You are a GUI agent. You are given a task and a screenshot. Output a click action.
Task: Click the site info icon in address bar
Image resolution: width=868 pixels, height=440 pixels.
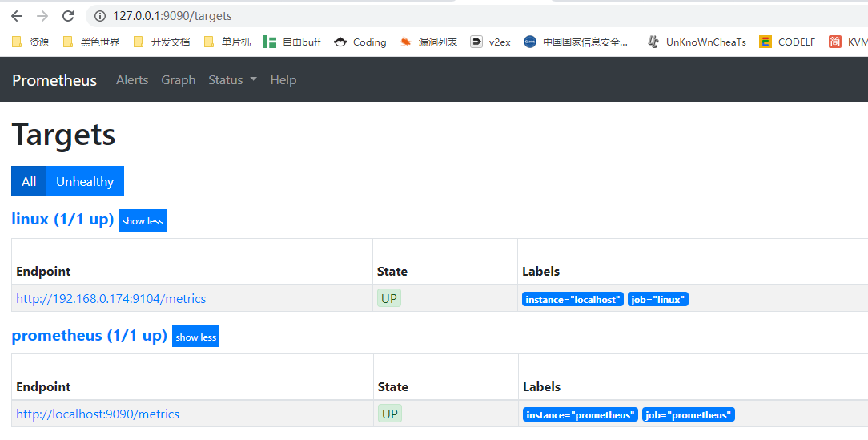(x=100, y=16)
